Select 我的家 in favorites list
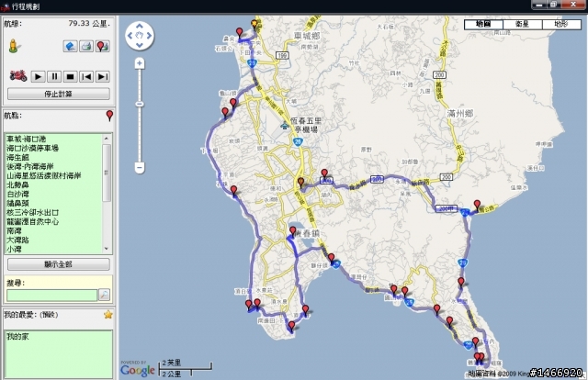588x380 pixels. pyautogui.click(x=17, y=337)
